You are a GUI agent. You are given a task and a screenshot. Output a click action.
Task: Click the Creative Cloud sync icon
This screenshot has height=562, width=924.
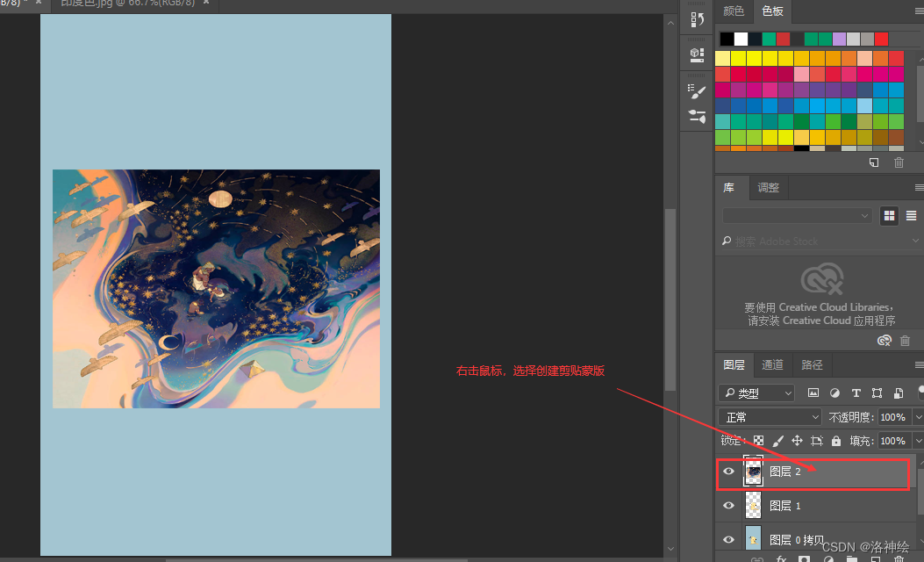pyautogui.click(x=884, y=340)
